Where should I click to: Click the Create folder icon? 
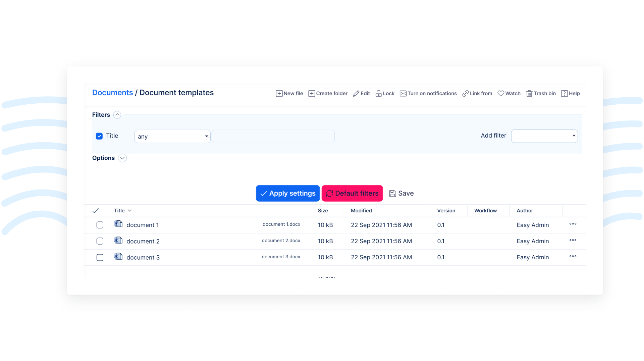click(x=311, y=94)
